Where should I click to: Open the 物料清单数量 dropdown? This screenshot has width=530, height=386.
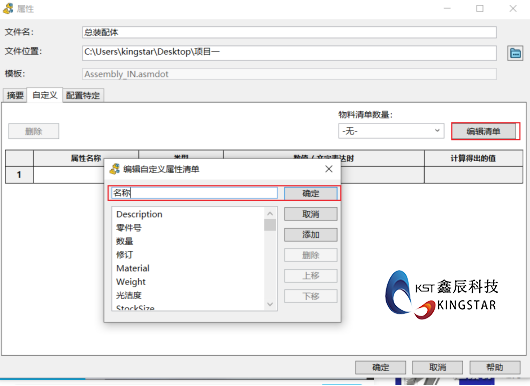point(391,131)
